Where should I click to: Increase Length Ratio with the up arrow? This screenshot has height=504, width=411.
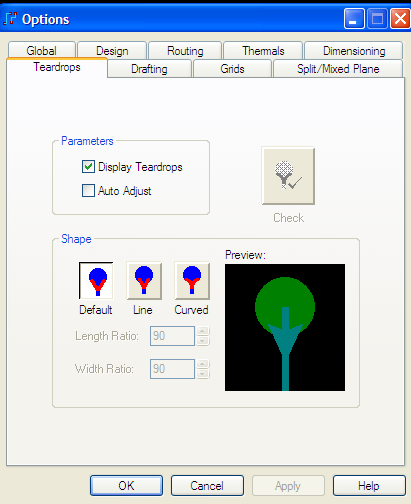tap(202, 331)
